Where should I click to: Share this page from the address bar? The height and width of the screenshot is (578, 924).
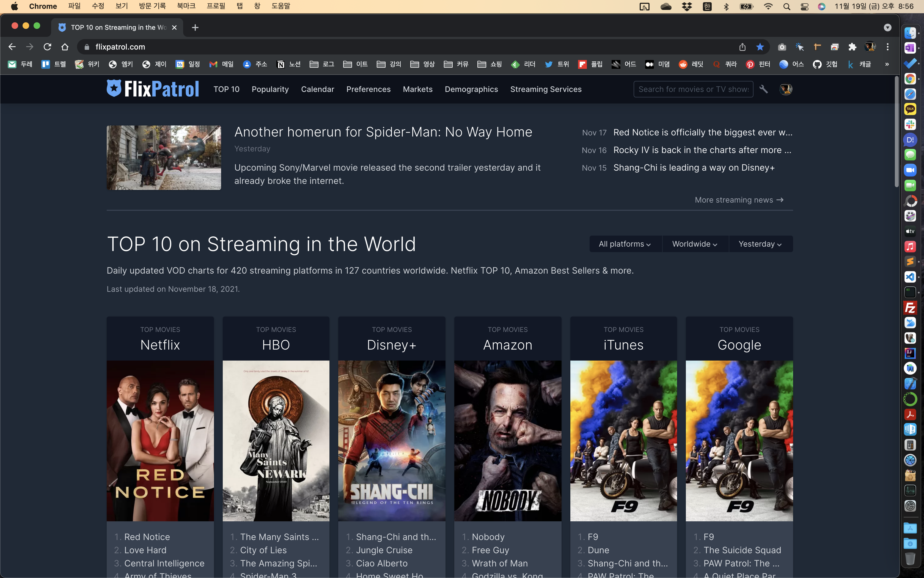[x=742, y=47]
